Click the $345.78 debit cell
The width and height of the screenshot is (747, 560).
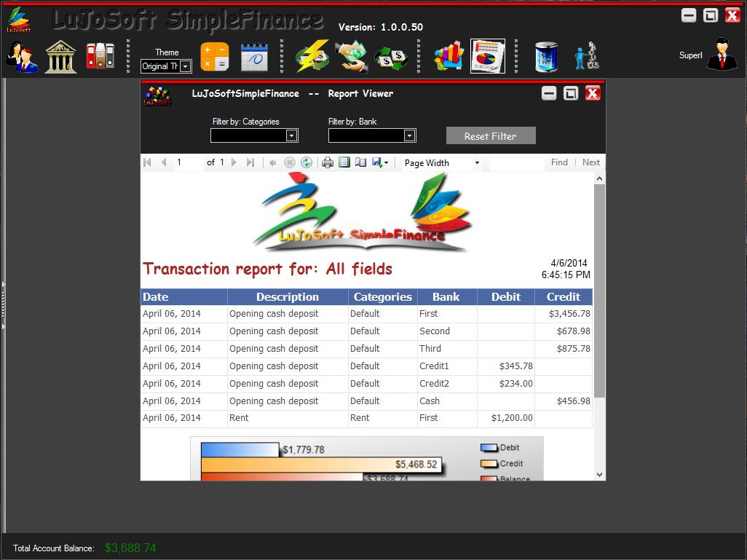(506, 366)
